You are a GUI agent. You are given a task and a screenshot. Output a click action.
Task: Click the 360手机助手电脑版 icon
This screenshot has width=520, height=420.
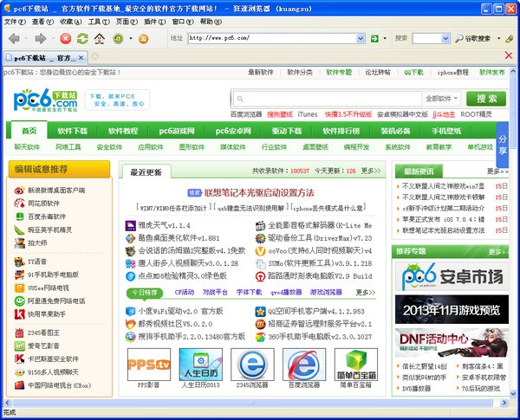260,337
